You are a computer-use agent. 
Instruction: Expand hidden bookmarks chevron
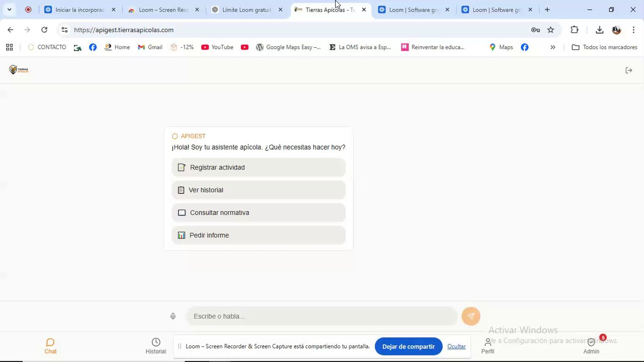pos(553,47)
